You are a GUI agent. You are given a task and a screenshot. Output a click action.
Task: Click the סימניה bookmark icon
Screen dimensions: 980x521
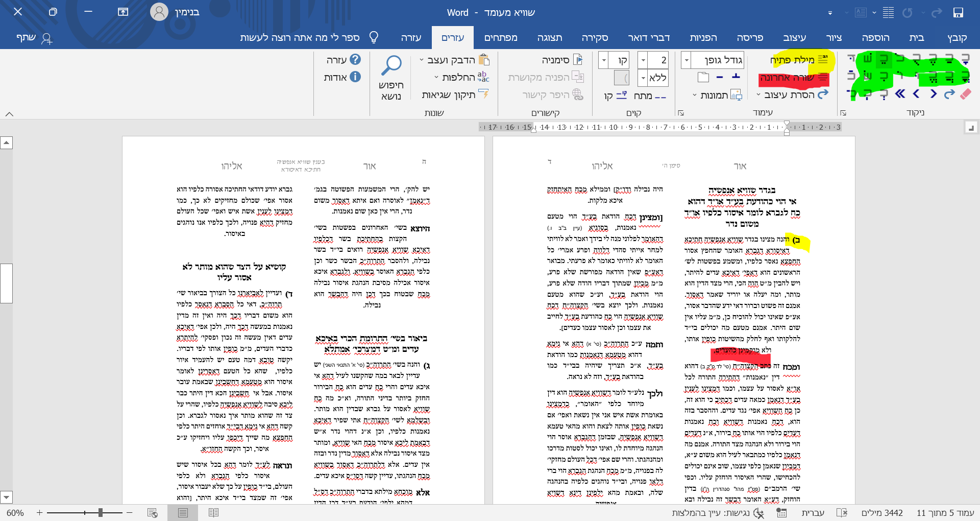click(x=578, y=60)
